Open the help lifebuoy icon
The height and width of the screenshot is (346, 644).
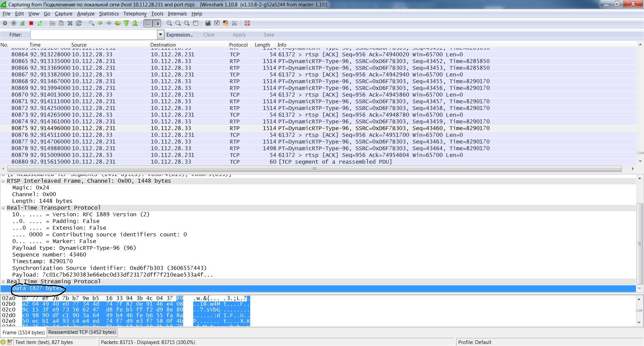pos(247,23)
